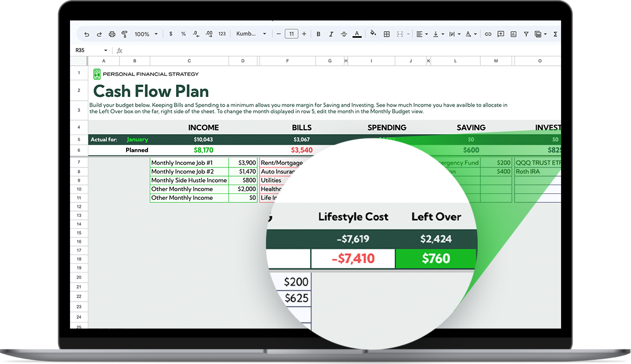Select the red -$7,410 Lifestyle Cost cell
The height and width of the screenshot is (364, 631).
[353, 258]
